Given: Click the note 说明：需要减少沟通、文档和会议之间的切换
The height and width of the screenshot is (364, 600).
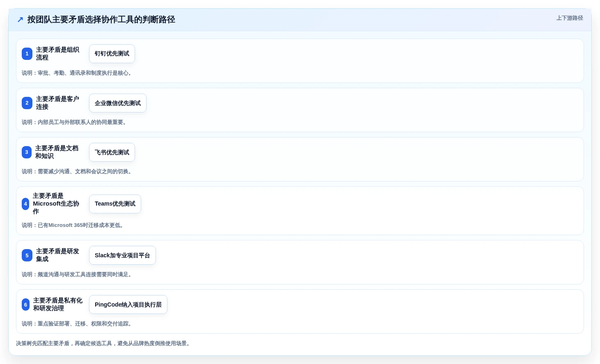Looking at the screenshot, I should 78,172.
